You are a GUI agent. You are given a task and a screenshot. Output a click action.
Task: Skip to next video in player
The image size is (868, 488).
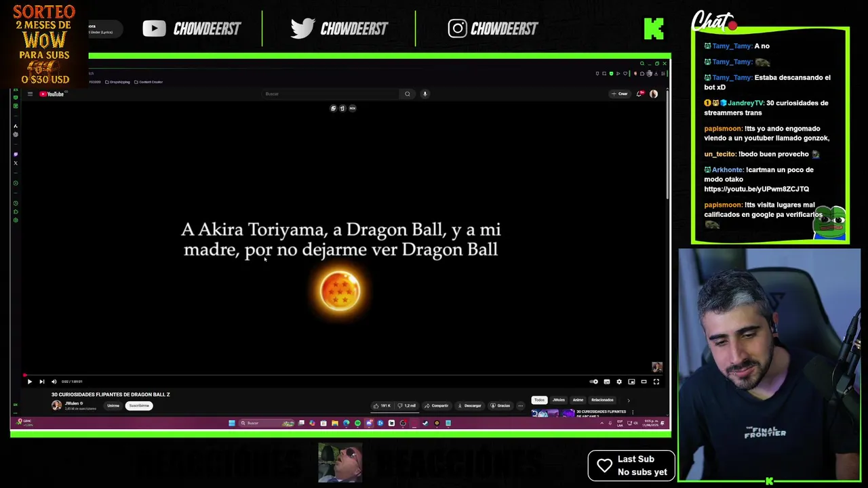pyautogui.click(x=41, y=382)
